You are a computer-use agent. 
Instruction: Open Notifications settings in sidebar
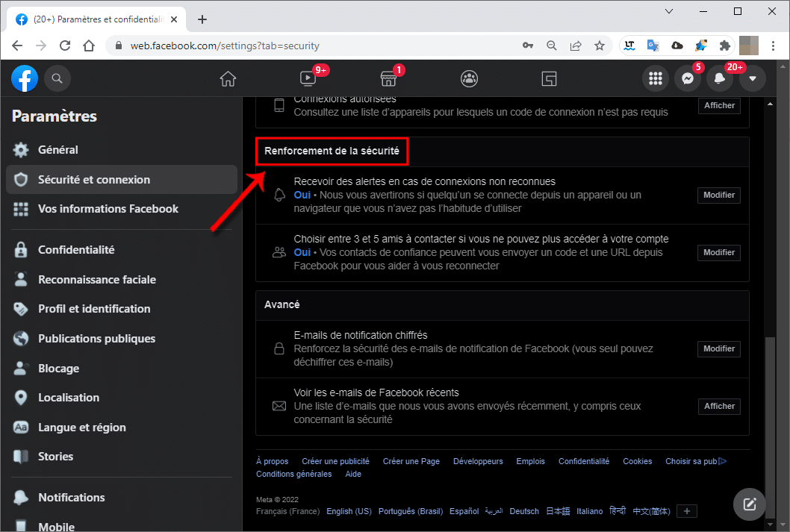[x=122, y=498]
